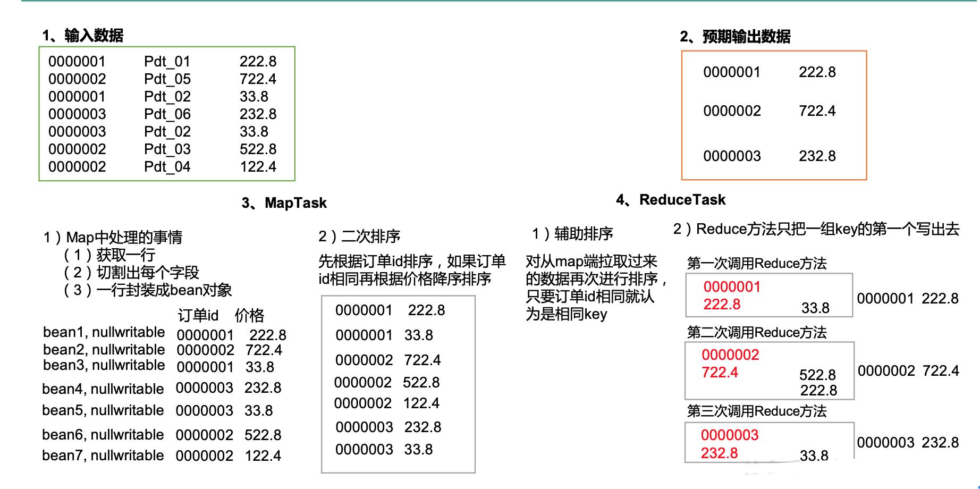The height and width of the screenshot is (489, 980).
Task: Click the heading "1、输入数据"
Action: [x=83, y=36]
